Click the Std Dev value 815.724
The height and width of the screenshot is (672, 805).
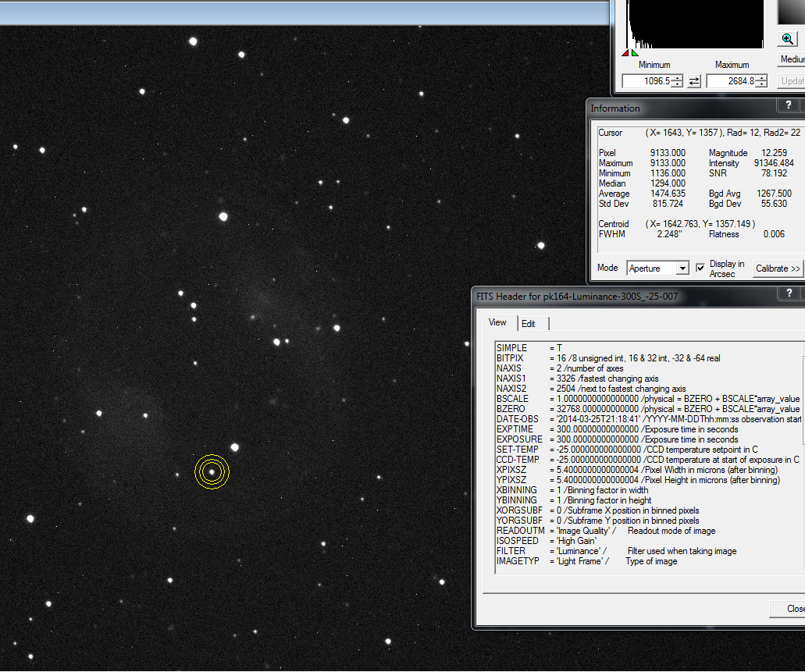coord(668,204)
